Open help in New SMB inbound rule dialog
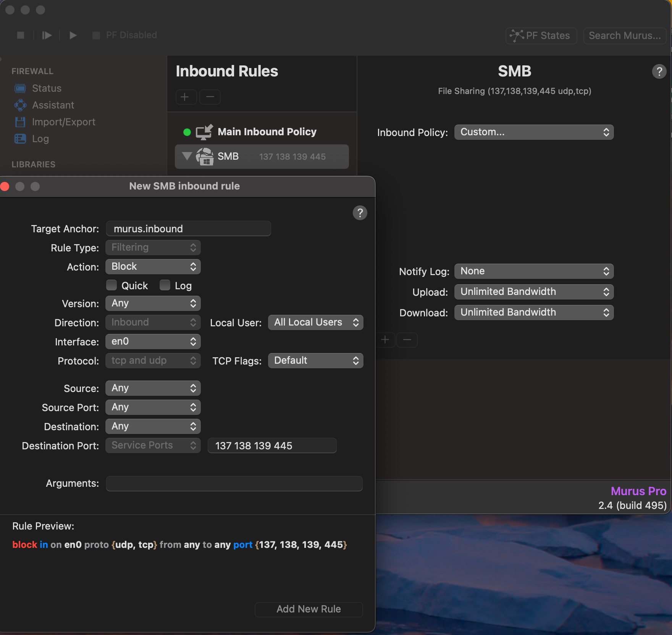This screenshot has width=672, height=635. point(360,213)
